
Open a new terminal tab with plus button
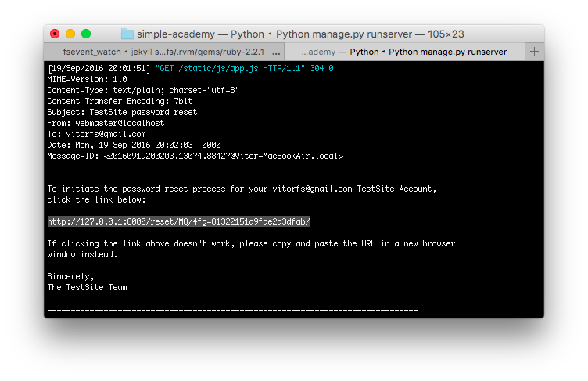(x=534, y=52)
